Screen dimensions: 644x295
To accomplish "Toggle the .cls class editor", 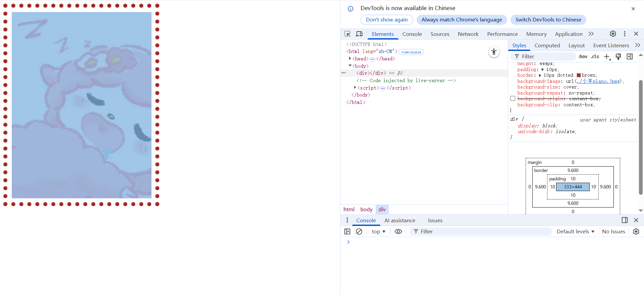I will tap(595, 57).
